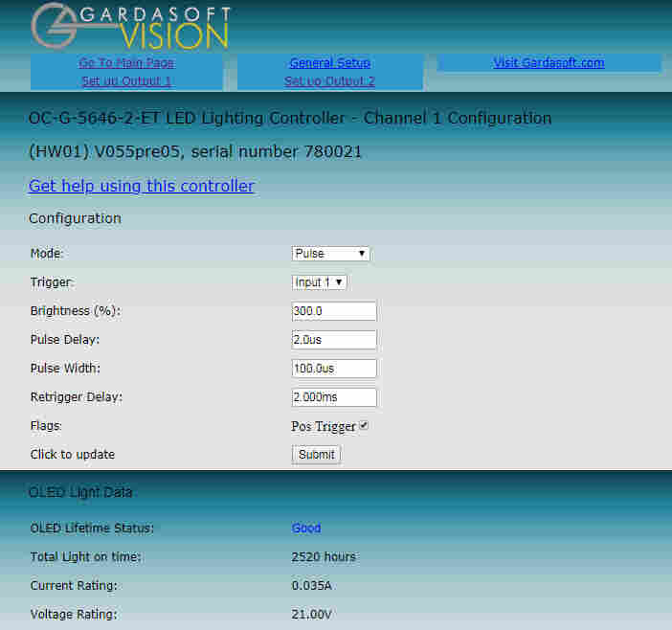The width and height of the screenshot is (672, 630).
Task: Click the Brightness (%) input field
Action: (x=334, y=311)
